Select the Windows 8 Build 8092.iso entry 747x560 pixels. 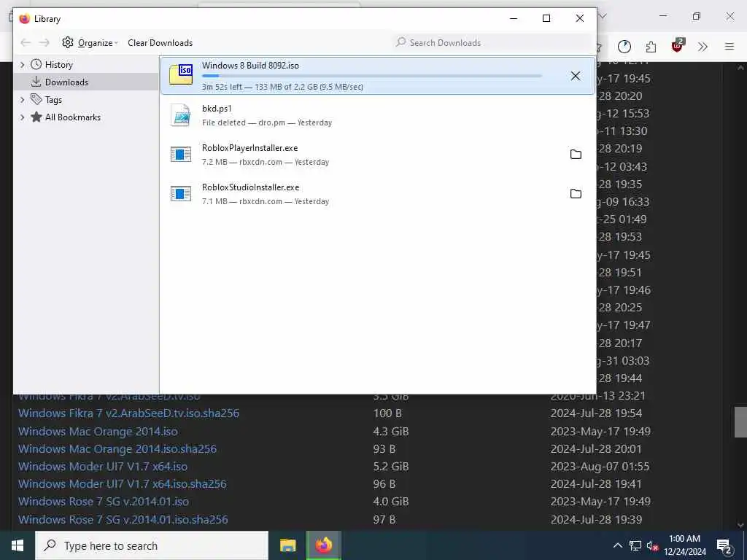tap(377, 76)
